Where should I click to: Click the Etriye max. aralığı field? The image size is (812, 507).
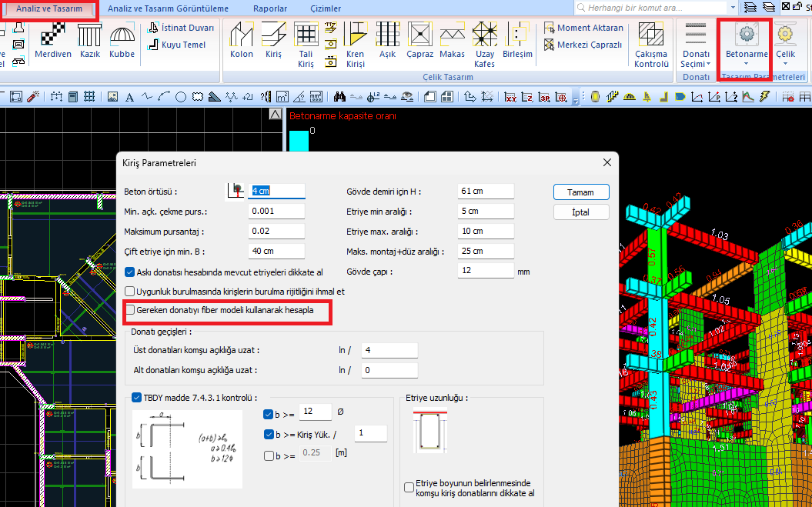tap(486, 231)
